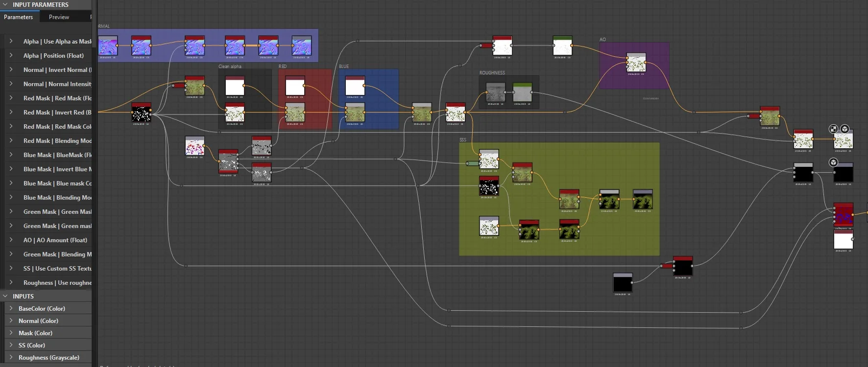Screen dimensions: 868x367
Task: Select the node inside the purple AO frame
Action: pos(636,63)
